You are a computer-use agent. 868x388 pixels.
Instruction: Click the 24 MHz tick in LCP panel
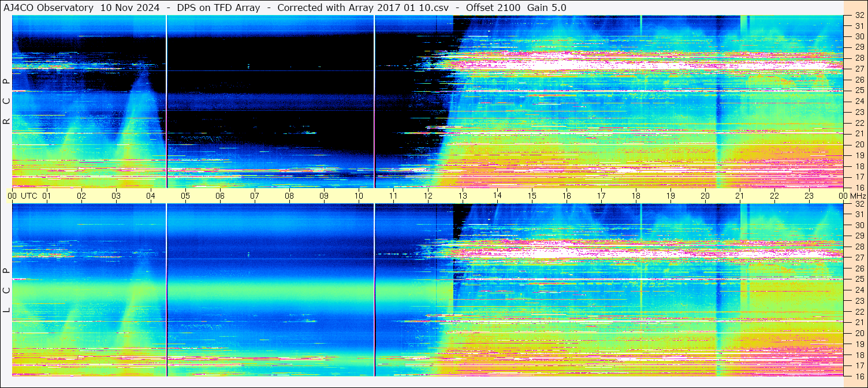859,290
